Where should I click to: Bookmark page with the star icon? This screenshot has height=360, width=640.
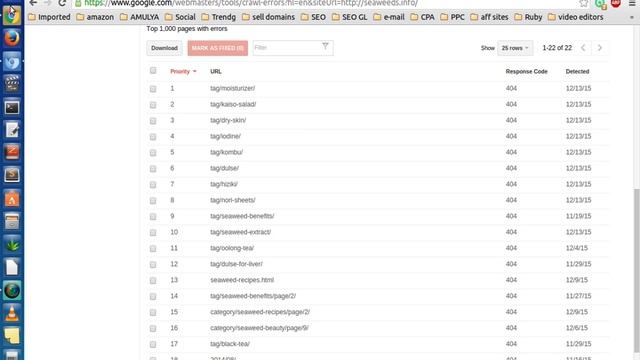584,3
